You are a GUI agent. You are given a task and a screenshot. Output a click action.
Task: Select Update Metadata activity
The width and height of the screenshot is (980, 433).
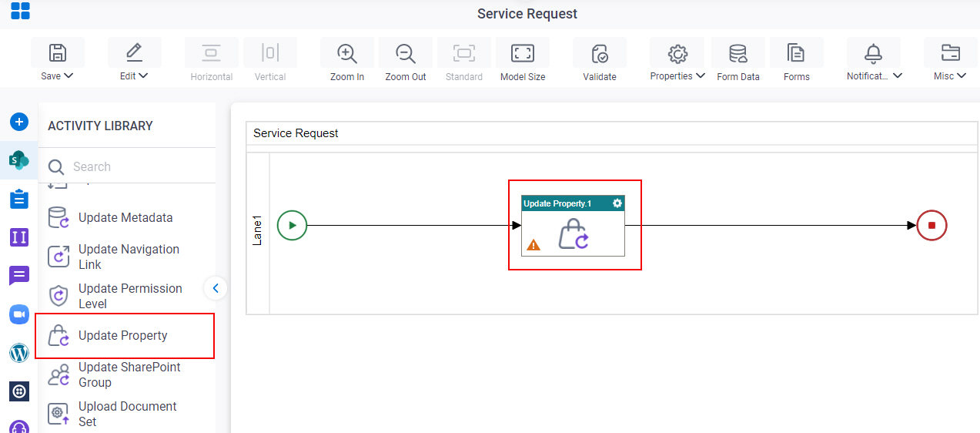(127, 218)
